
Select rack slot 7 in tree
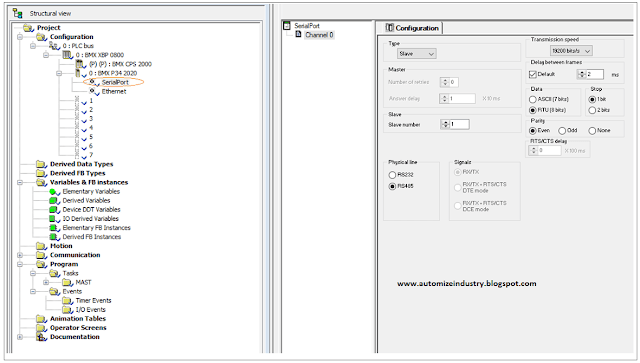91,155
